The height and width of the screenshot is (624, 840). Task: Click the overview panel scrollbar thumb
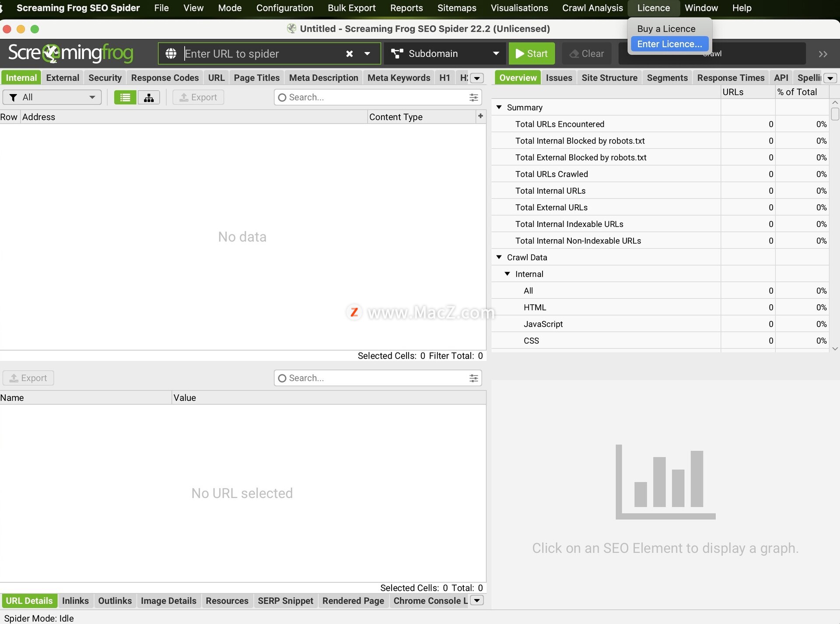(835, 114)
